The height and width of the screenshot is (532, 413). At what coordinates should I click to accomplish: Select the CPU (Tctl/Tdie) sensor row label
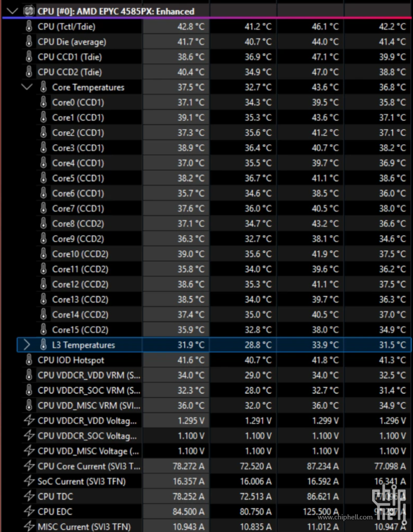[67, 27]
